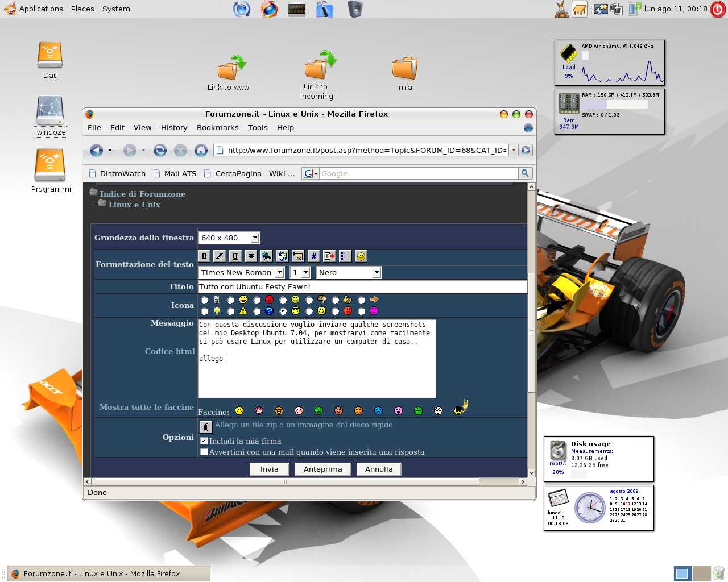Apply bold with the B formatting button
This screenshot has width=728, height=582.
tap(204, 256)
